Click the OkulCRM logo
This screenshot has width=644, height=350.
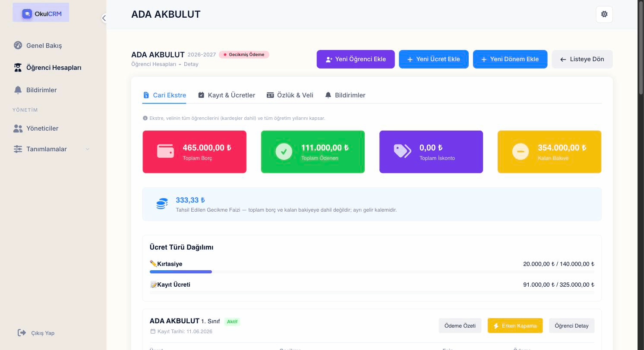click(x=41, y=13)
